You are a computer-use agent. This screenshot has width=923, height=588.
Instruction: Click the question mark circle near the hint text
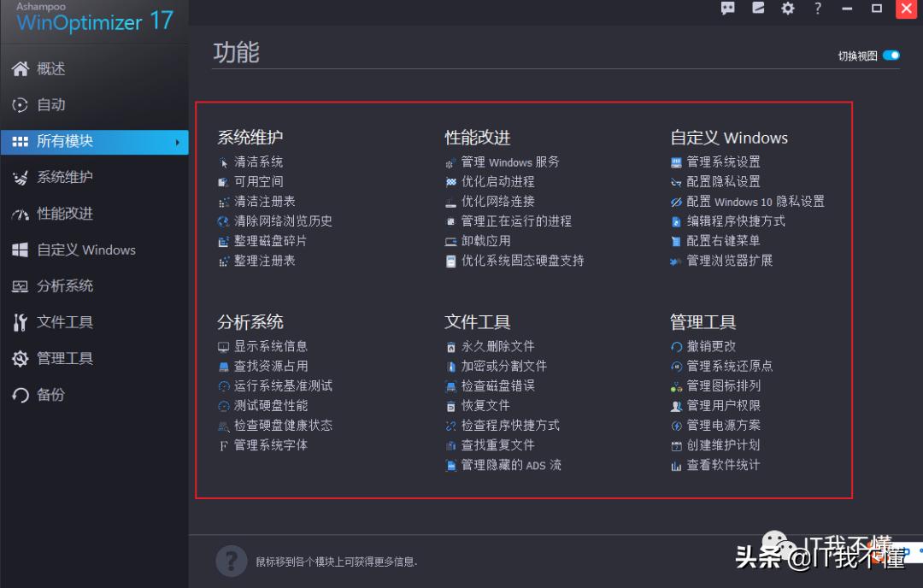pyautogui.click(x=231, y=561)
